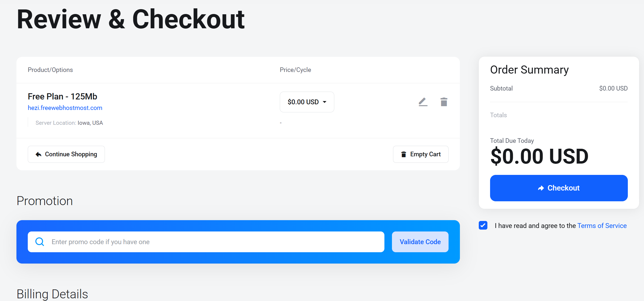The width and height of the screenshot is (644, 301).
Task: Uncheck the Terms of Service agreement checkbox
Action: (483, 225)
